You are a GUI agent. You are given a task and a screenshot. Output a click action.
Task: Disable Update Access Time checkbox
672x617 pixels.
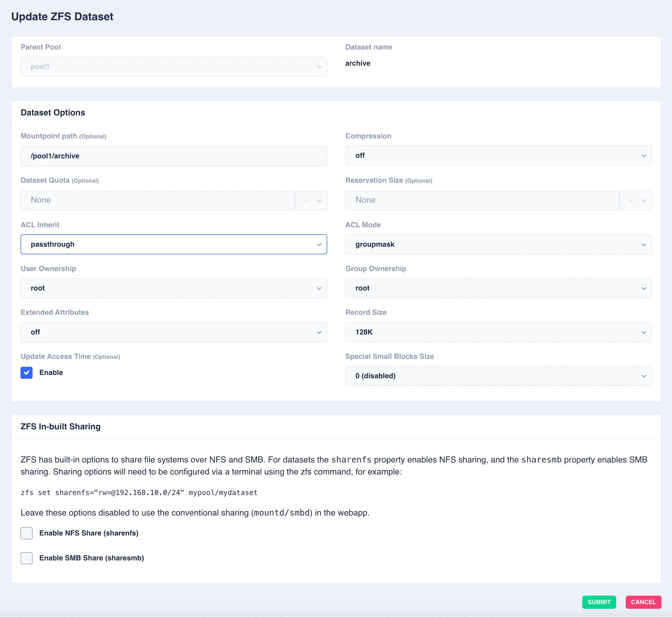coord(27,372)
